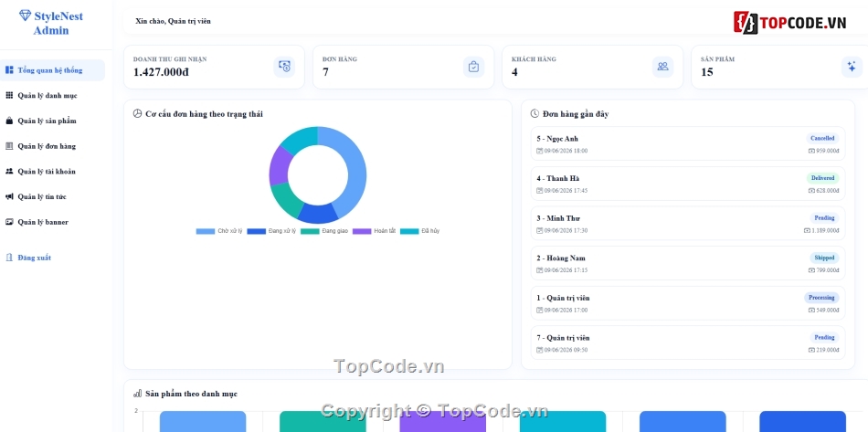The image size is (868, 432).
Task: Click calendar icon beside 09/06/2026 17:30
Action: (540, 231)
